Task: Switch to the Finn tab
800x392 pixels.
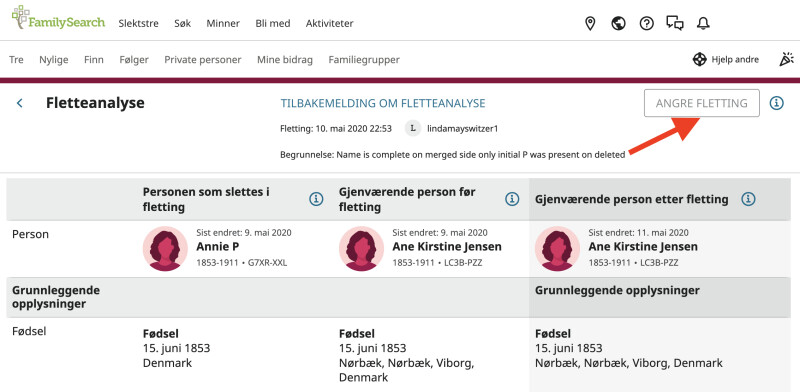Action: 94,60
